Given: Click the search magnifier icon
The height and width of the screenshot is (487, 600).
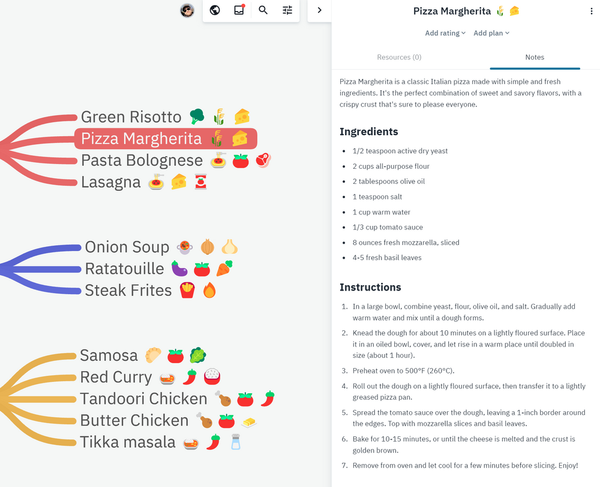Looking at the screenshot, I should pos(263,10).
